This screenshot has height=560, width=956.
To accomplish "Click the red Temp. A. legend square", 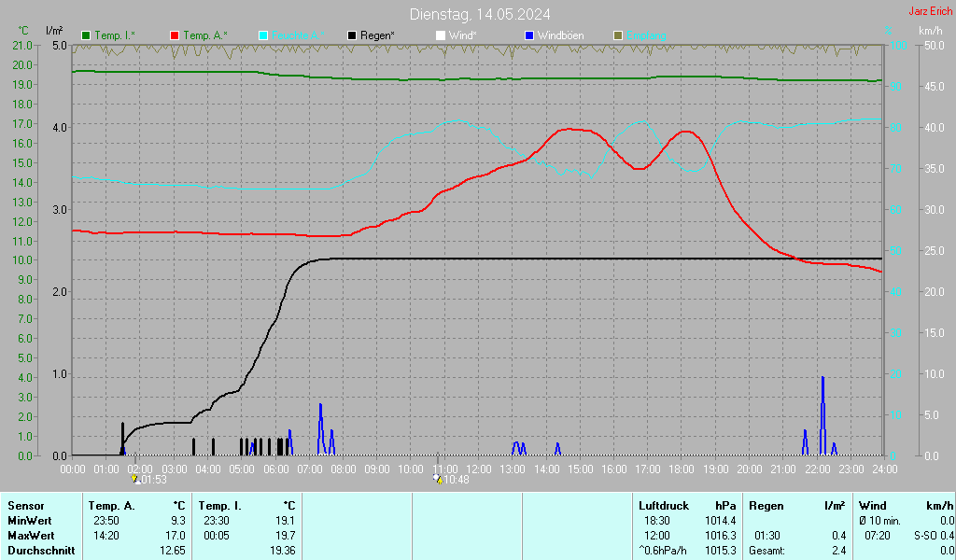I will [175, 35].
